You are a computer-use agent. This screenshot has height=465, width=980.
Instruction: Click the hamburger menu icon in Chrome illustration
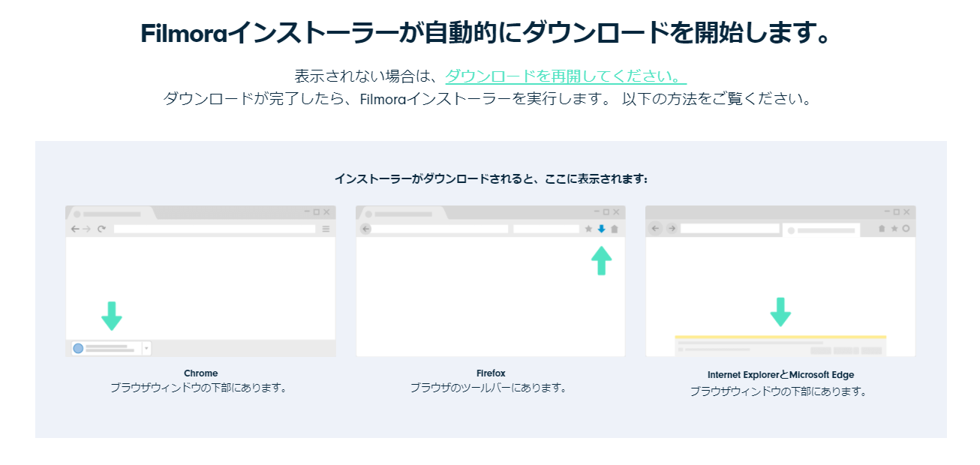pyautogui.click(x=326, y=229)
